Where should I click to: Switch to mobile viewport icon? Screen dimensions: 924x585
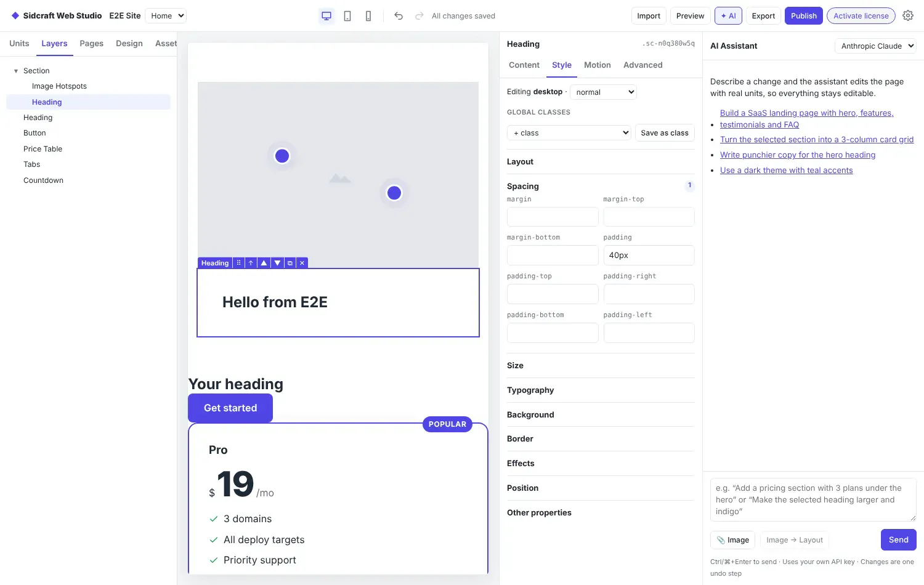tap(368, 16)
